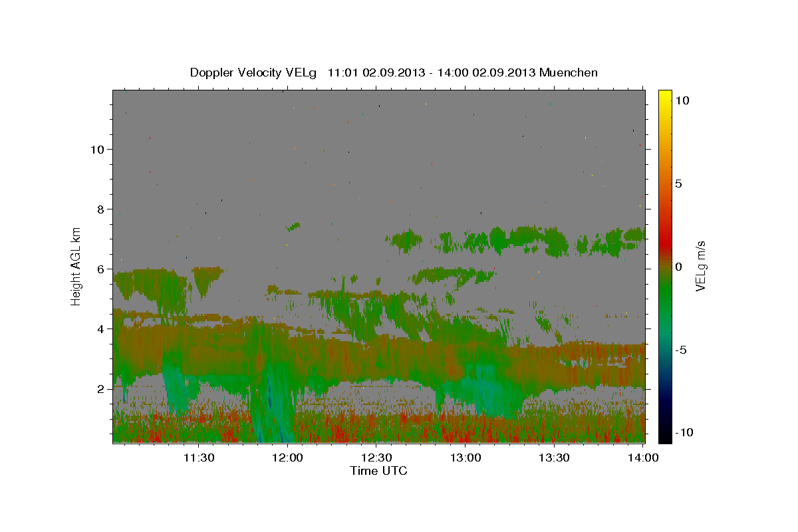798x532 pixels.
Task: Click the 'Muenchen' location text in title
Action: coord(569,72)
